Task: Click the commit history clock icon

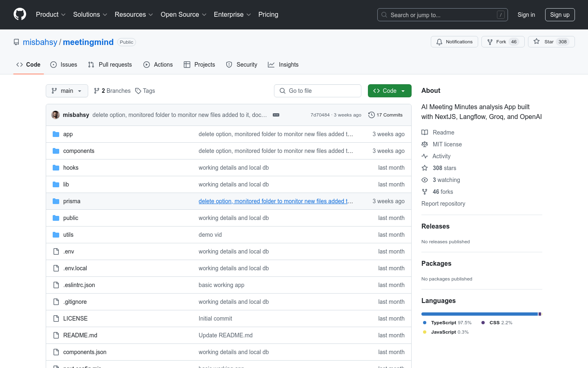Action: (x=371, y=115)
